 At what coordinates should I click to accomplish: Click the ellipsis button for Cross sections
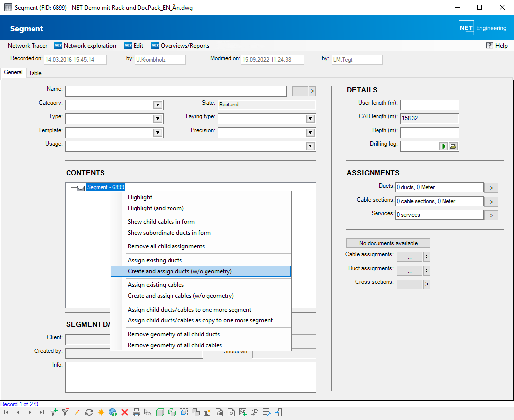coord(410,284)
